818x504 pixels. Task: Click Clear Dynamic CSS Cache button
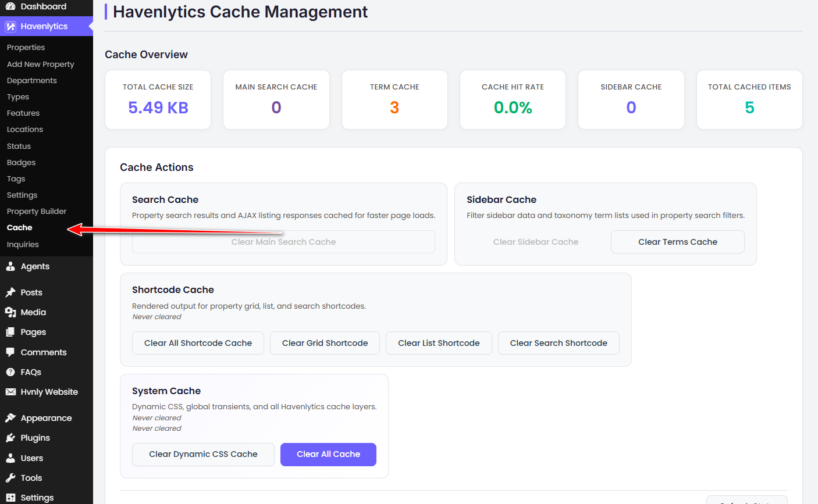(x=203, y=455)
